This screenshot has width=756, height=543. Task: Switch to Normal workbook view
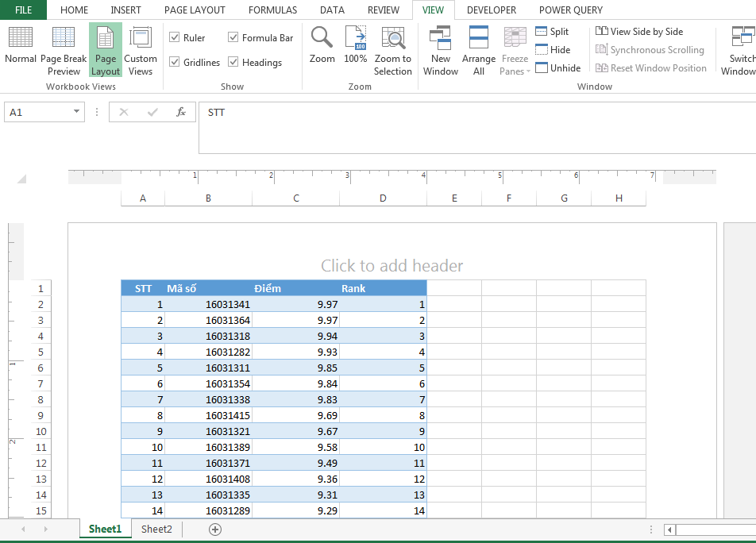pos(21,50)
